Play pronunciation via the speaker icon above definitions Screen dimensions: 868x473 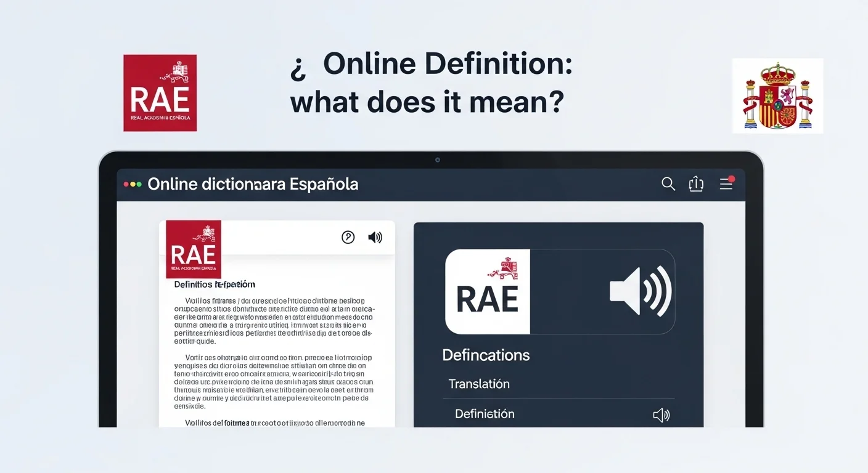coord(375,236)
